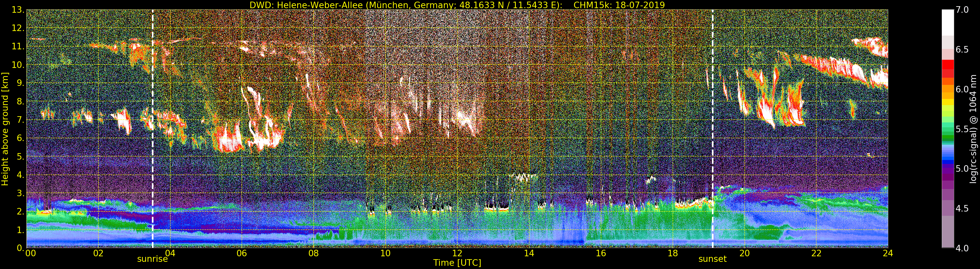
Task: Click the 'sunset' label
Action: click(712, 259)
